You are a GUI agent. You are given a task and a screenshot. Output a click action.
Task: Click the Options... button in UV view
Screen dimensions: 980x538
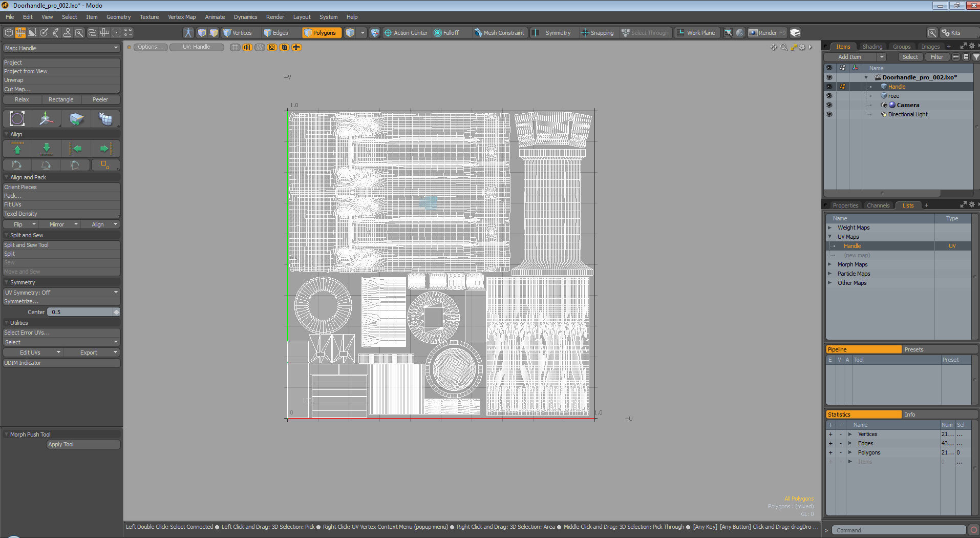(150, 47)
